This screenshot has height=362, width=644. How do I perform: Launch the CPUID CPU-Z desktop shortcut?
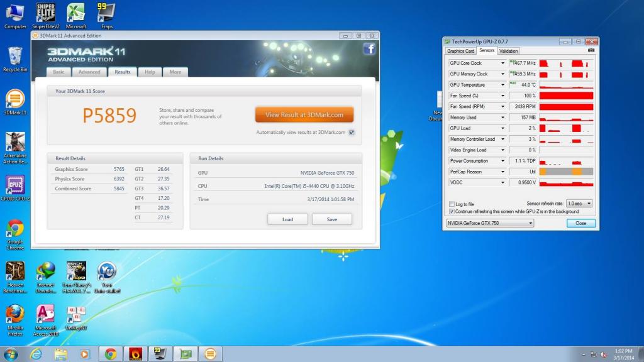pyautogui.click(x=15, y=189)
